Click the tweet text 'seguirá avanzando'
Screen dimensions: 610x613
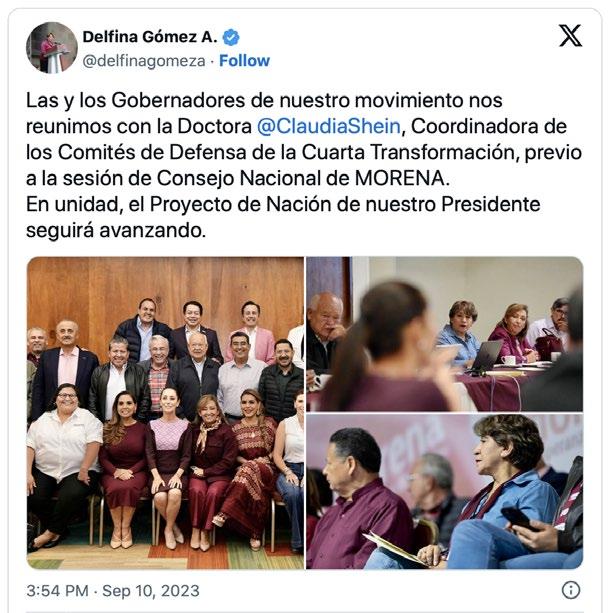click(116, 230)
